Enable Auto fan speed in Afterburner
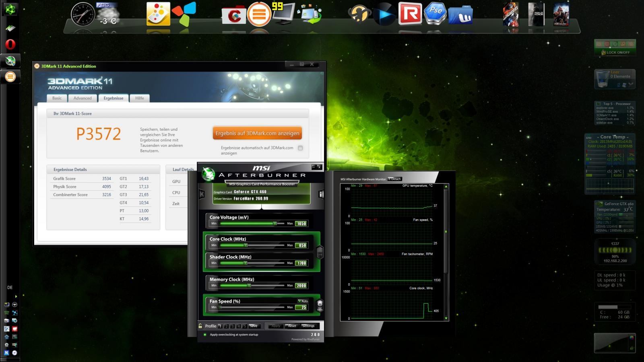This screenshot has width=644, height=362. 303,301
